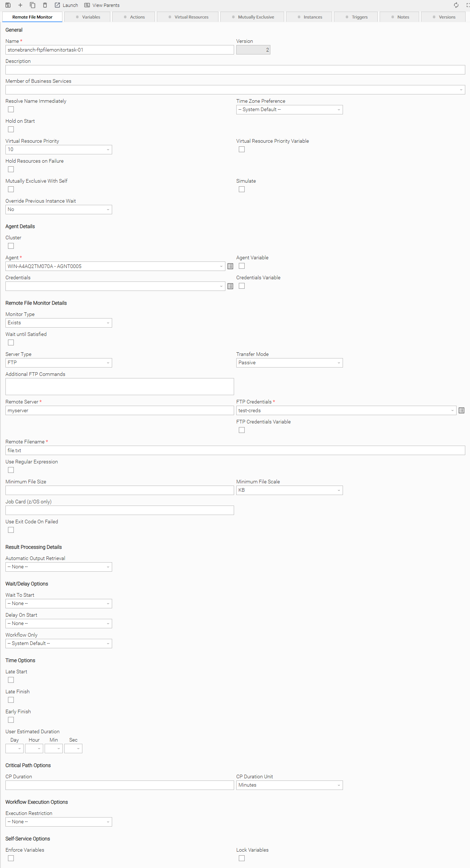Toggle the Use Regular Expression checkbox
This screenshot has height=868, width=470.
11,470
